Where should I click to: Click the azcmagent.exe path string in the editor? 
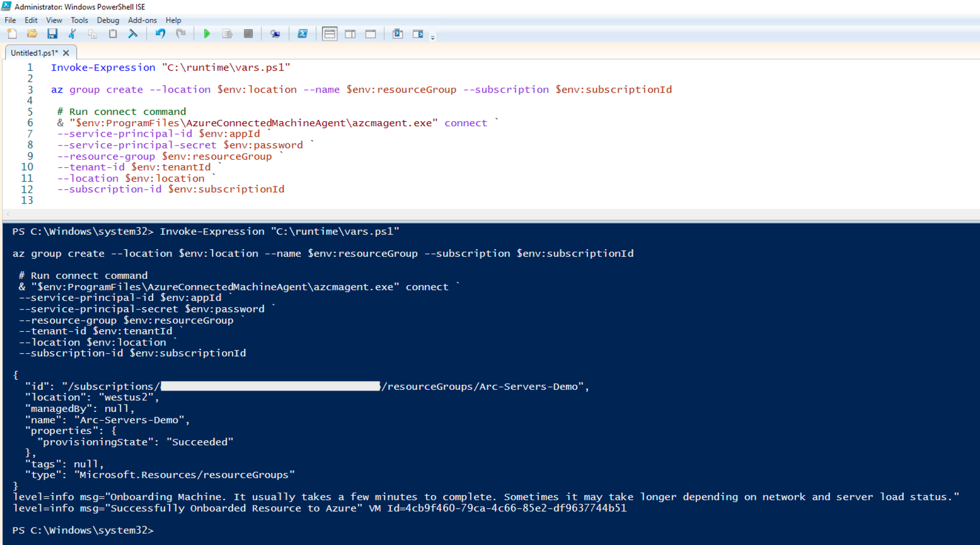[x=254, y=123]
